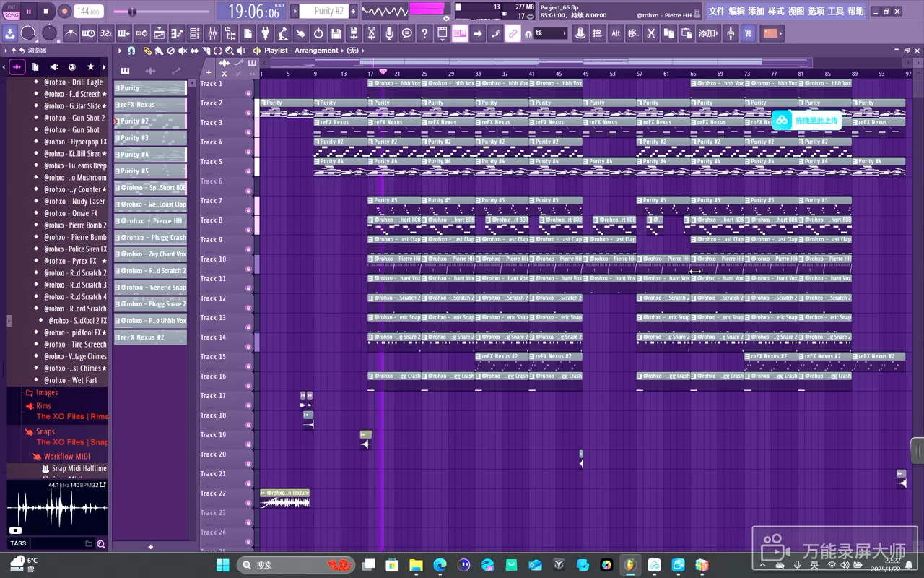The width and height of the screenshot is (924, 578).
Task: Click the microphone recording icon
Action: [389, 33]
